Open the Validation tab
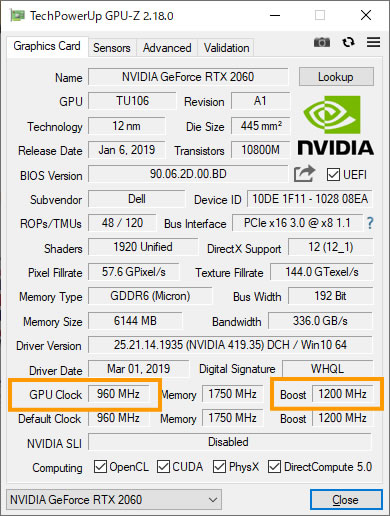The width and height of the screenshot is (390, 516). click(226, 48)
